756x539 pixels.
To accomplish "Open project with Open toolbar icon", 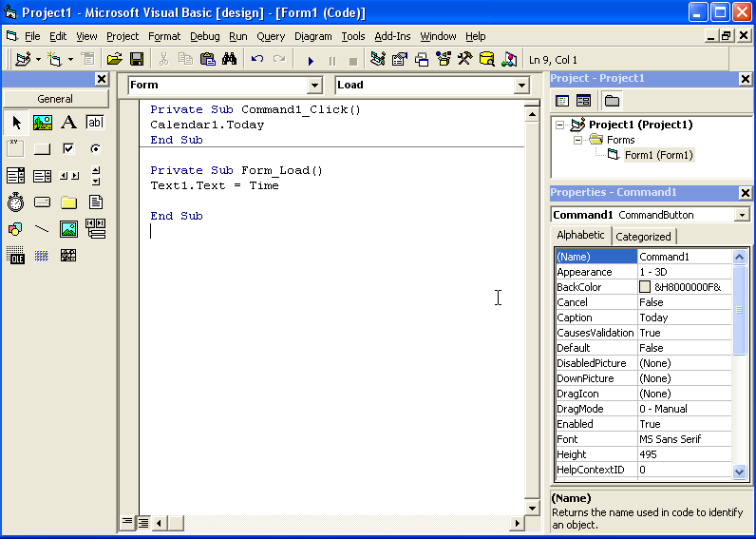I will 114,59.
